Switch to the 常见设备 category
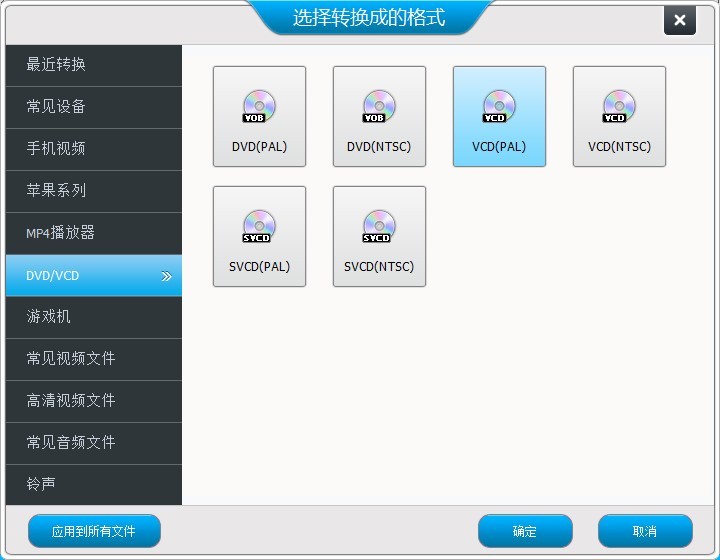Viewport: 720px width, 560px height. point(94,107)
